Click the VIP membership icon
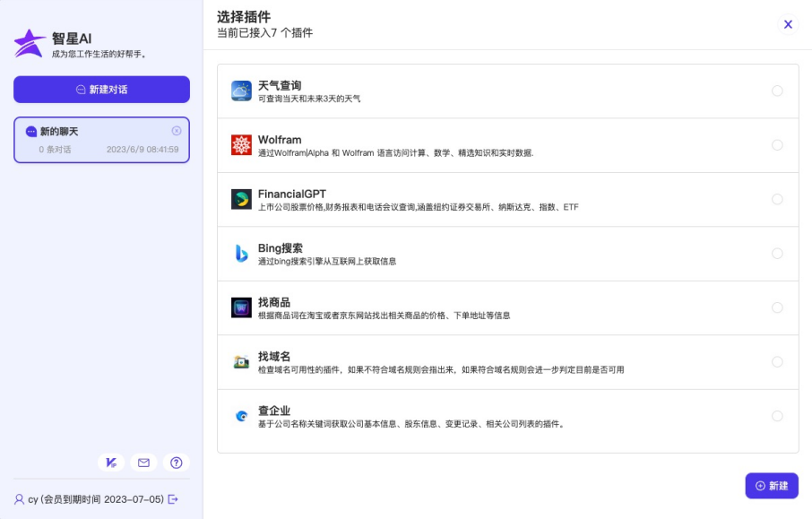The height and width of the screenshot is (519, 812). [x=111, y=463]
